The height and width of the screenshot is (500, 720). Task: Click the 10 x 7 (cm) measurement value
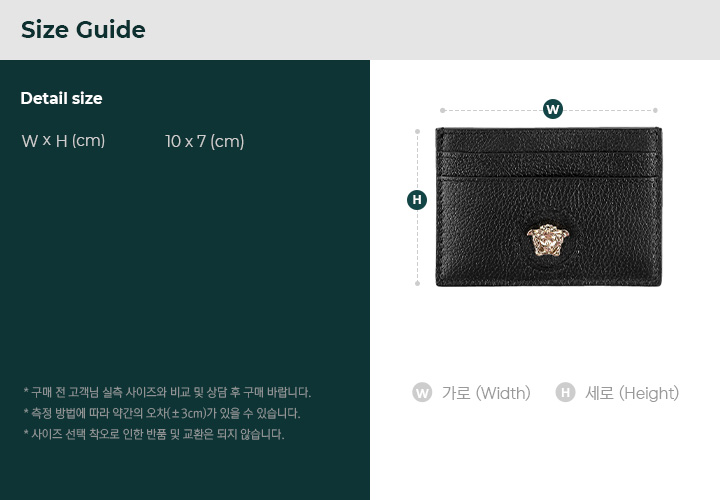[x=205, y=141]
